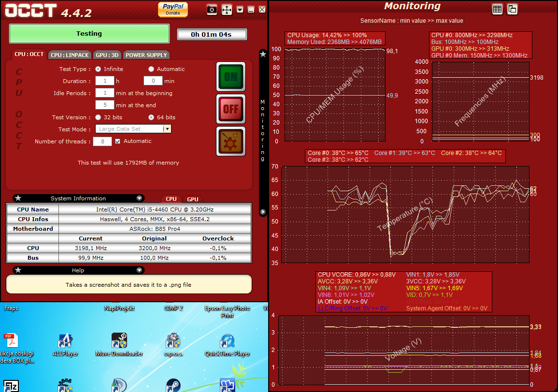This screenshot has height=392, width=558.
Task: Select Infinite test type
Action: click(98, 69)
